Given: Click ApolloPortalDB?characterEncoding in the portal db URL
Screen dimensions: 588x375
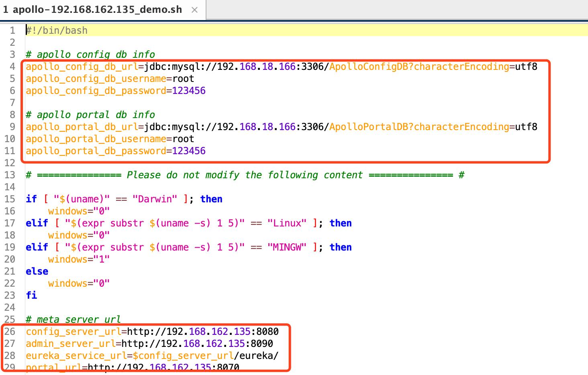Looking at the screenshot, I should coord(419,127).
